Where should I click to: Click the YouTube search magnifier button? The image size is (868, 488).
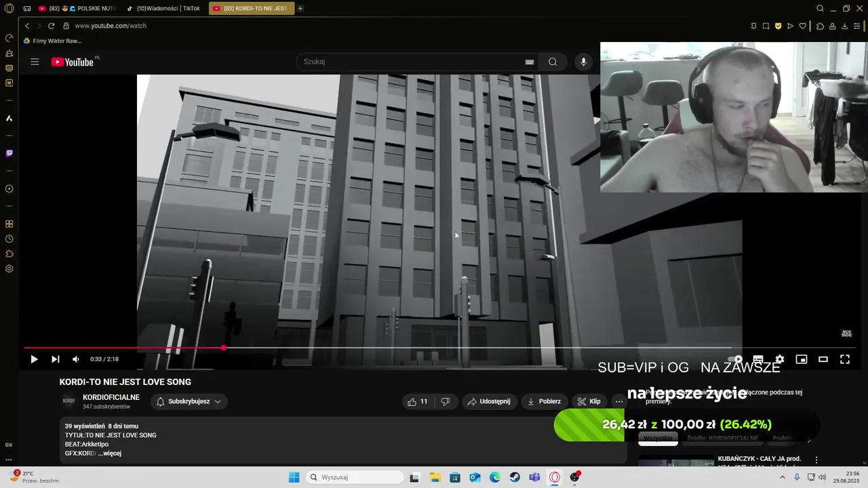(553, 62)
